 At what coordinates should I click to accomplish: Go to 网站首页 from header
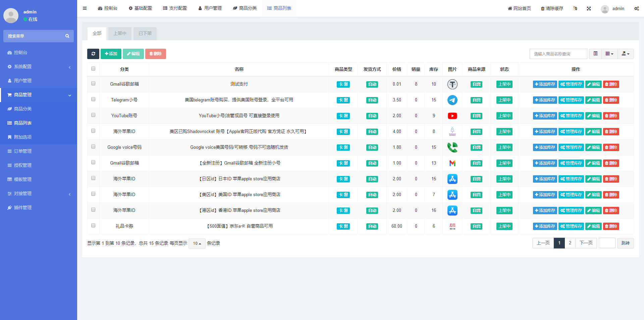519,8
